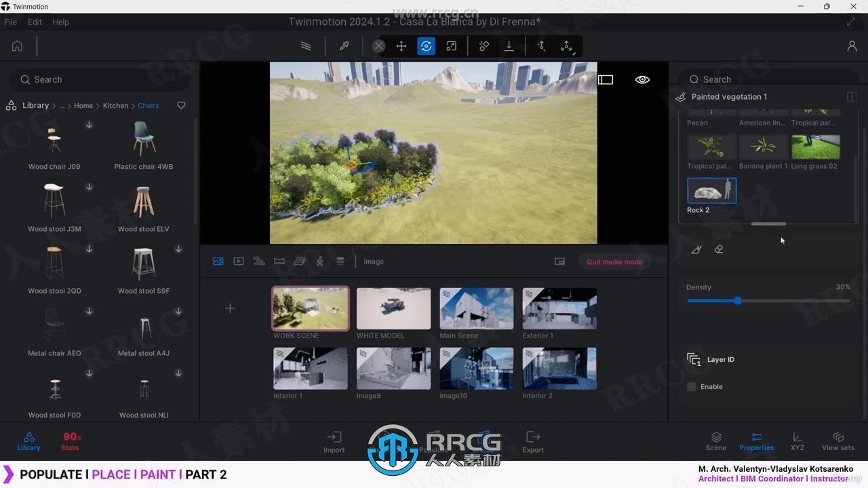Click the replace objects tool icon
868x488 pixels.
484,46
